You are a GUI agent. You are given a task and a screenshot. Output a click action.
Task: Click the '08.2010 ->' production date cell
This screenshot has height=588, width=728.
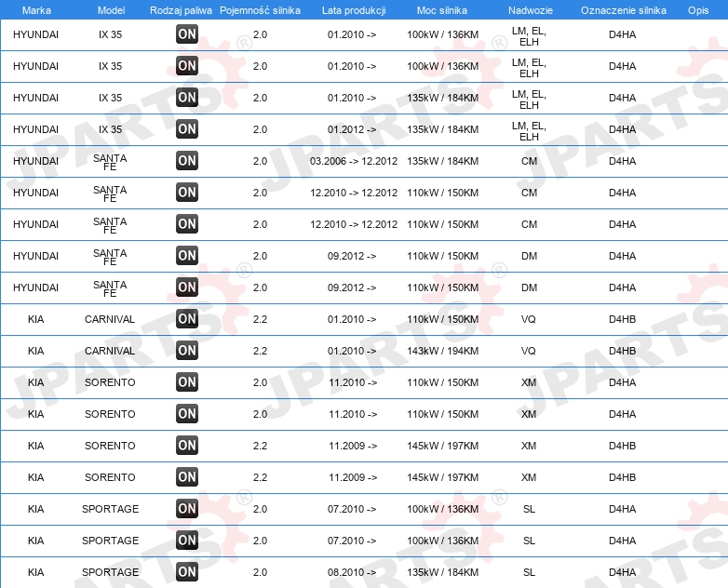pyautogui.click(x=352, y=572)
